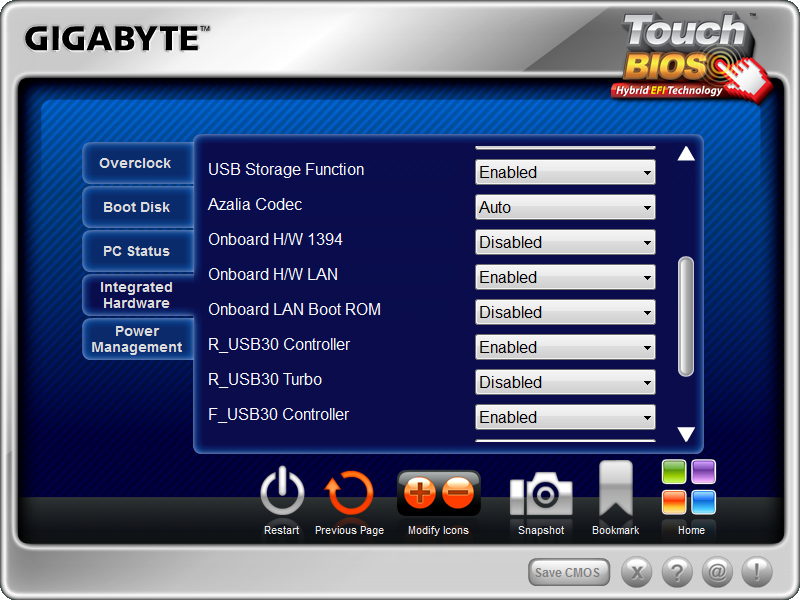Open the Integrated Hardware tab

click(138, 295)
